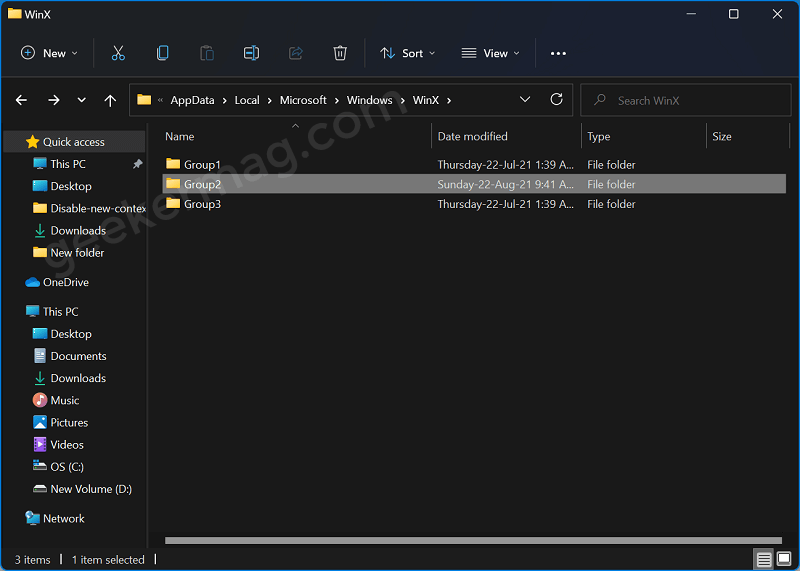Select Quick access in navigation pane
800x571 pixels.
click(74, 142)
